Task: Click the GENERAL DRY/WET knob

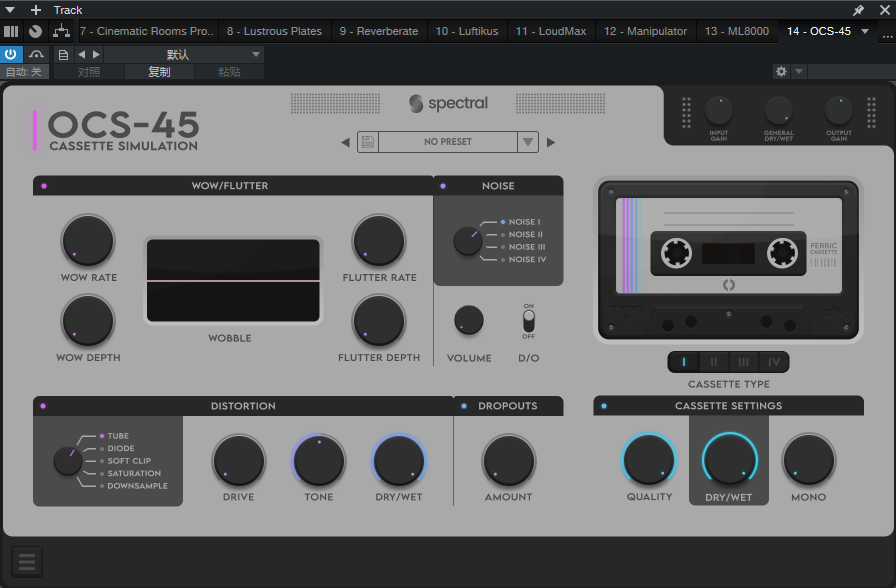Action: 779,110
